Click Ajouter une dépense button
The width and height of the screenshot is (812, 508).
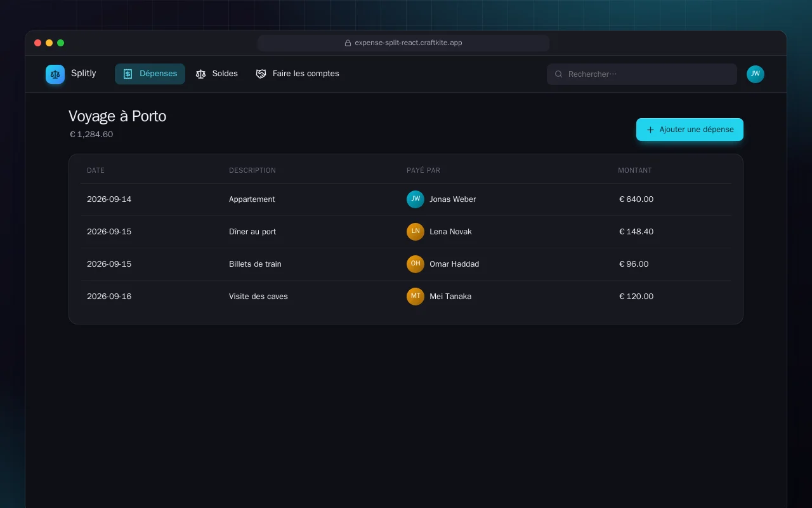[x=690, y=130]
